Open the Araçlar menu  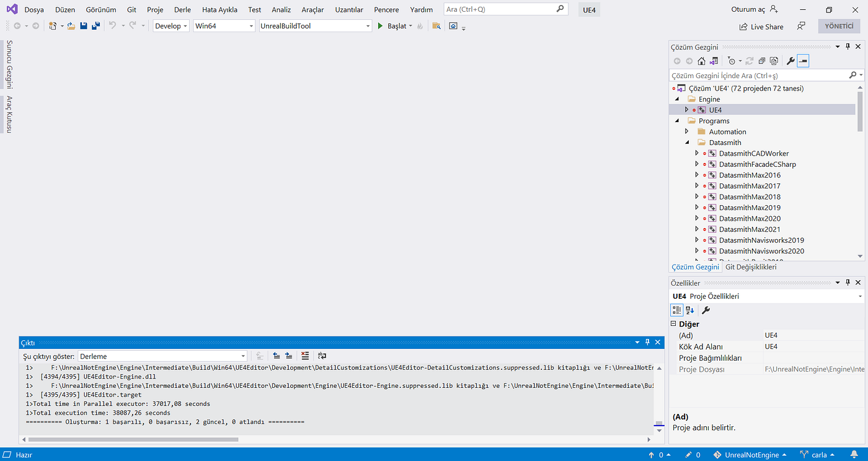coord(312,9)
